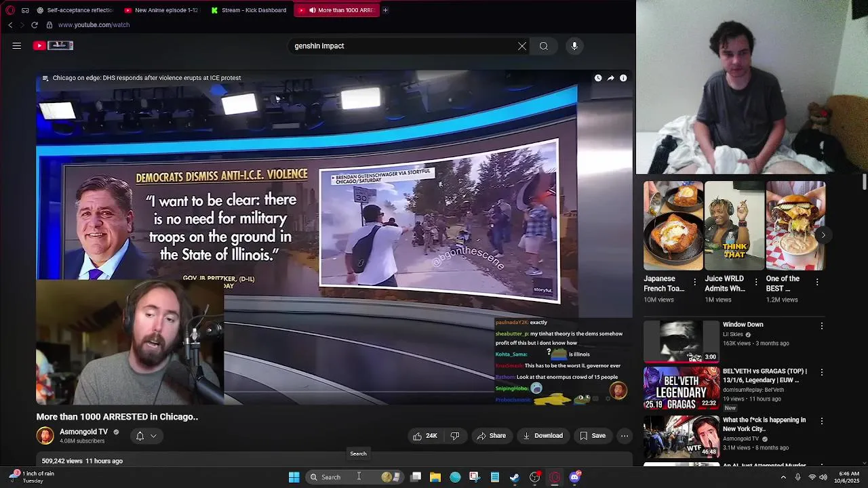The image size is (868, 488).
Task: Click the page vertical scrollbar thumb
Action: coord(864,182)
